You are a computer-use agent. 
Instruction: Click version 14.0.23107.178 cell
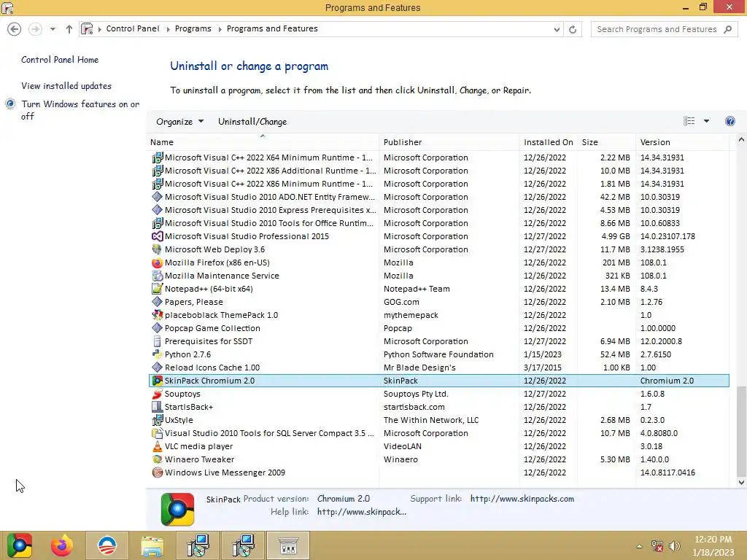667,237
